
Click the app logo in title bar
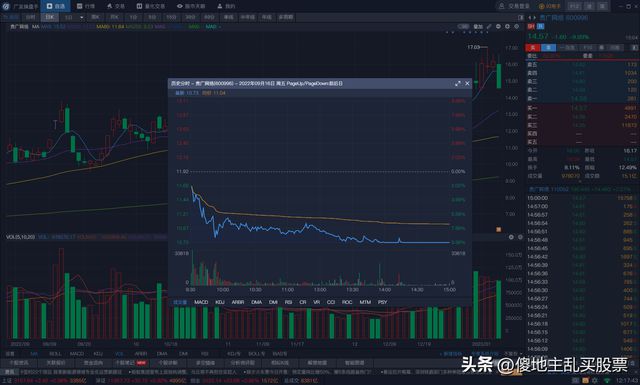[6, 6]
